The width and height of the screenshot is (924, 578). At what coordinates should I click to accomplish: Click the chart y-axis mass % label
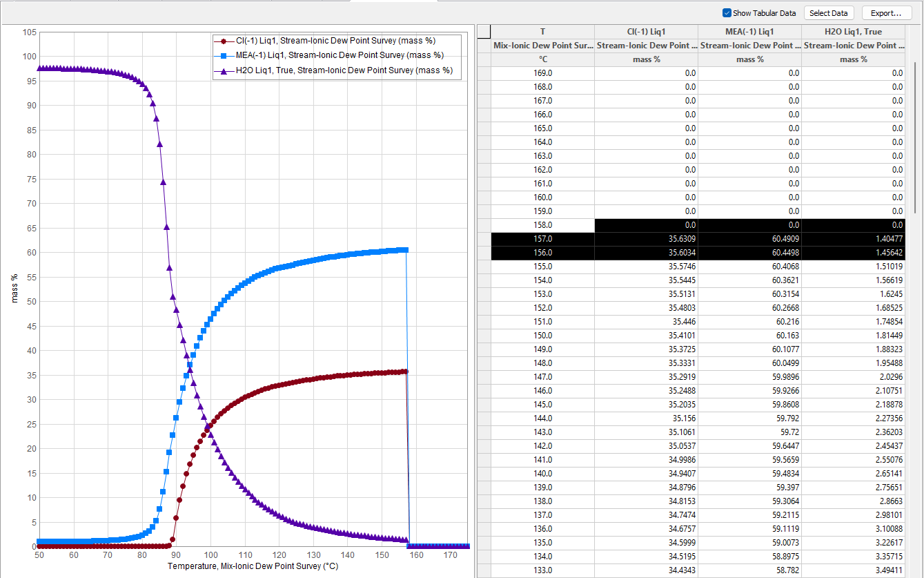[x=15, y=289]
